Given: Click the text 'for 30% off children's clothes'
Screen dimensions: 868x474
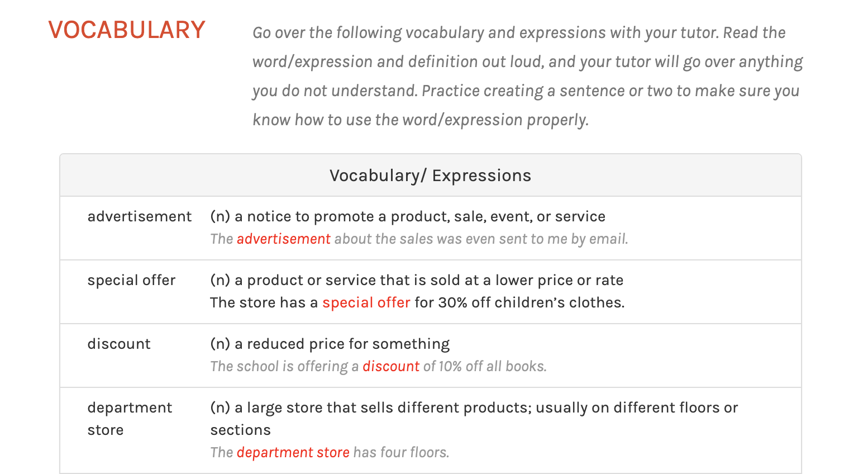Looking at the screenshot, I should (519, 303).
